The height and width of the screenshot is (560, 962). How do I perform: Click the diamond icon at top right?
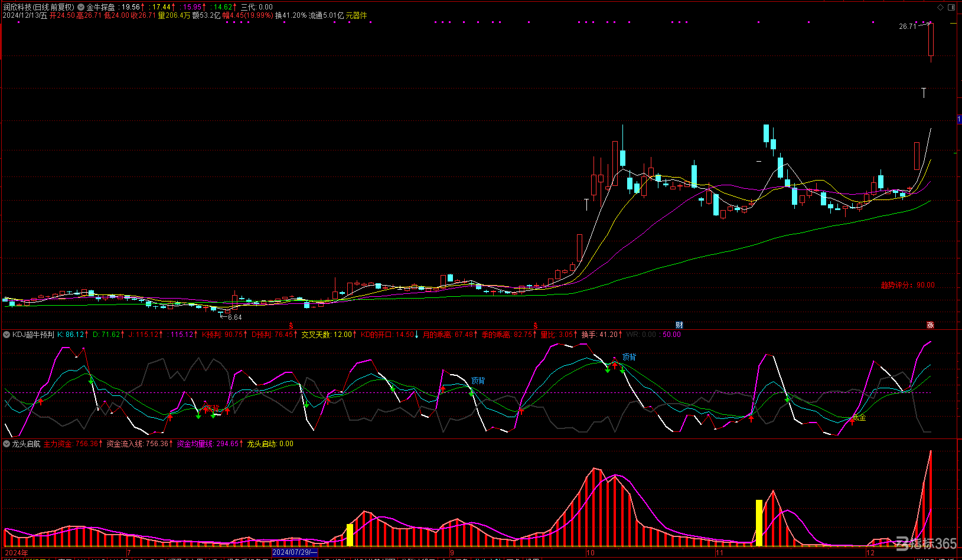940,7
